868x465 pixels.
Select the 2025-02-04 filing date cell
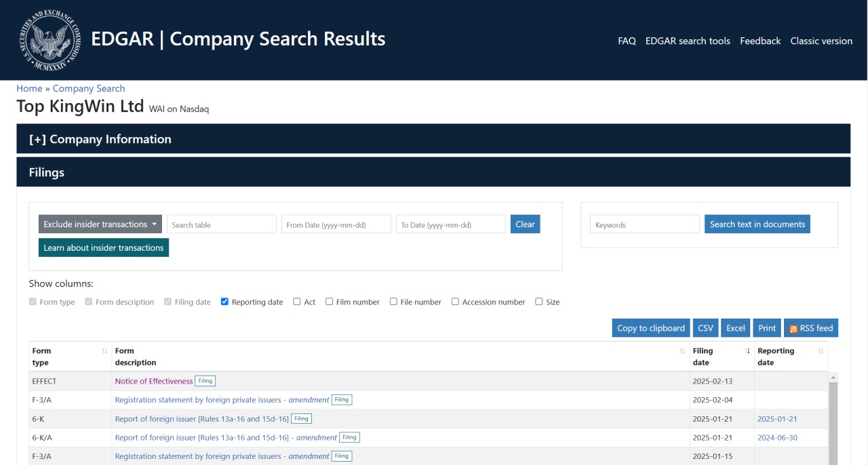coord(722,400)
